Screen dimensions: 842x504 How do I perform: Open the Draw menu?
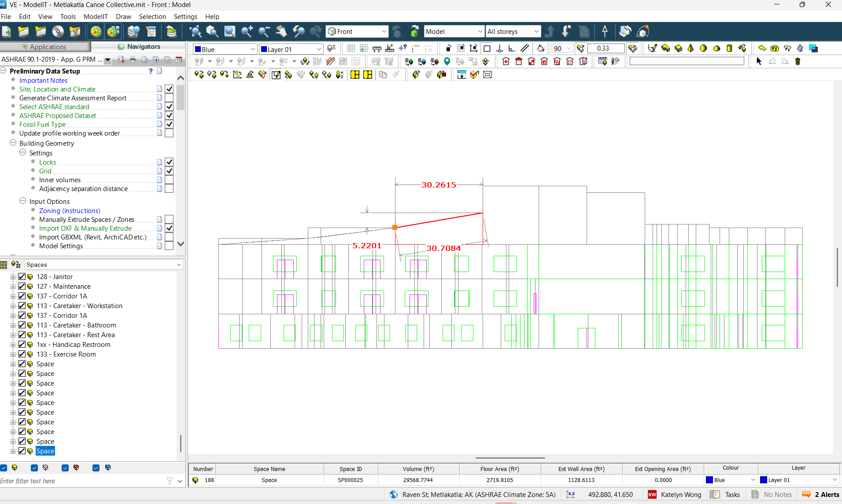point(123,16)
